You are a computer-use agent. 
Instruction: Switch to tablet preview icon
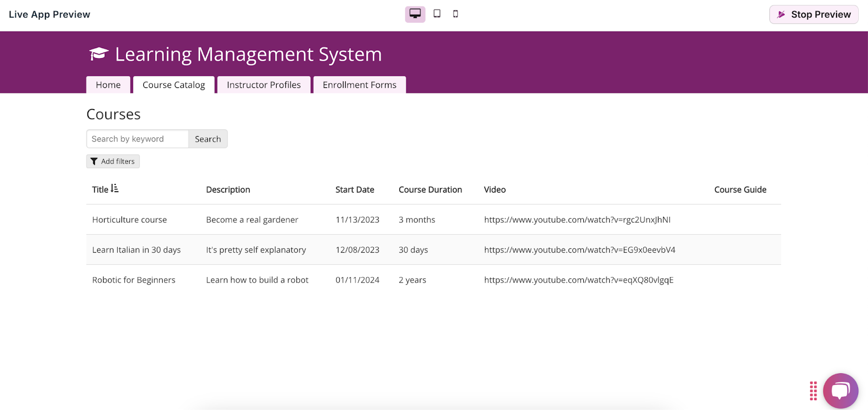(437, 14)
